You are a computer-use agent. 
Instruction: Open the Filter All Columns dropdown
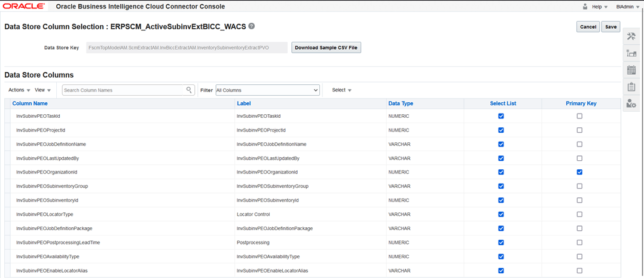267,90
